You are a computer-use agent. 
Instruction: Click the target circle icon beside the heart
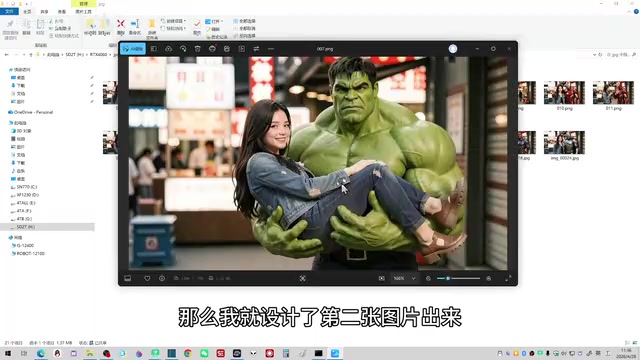click(162, 278)
